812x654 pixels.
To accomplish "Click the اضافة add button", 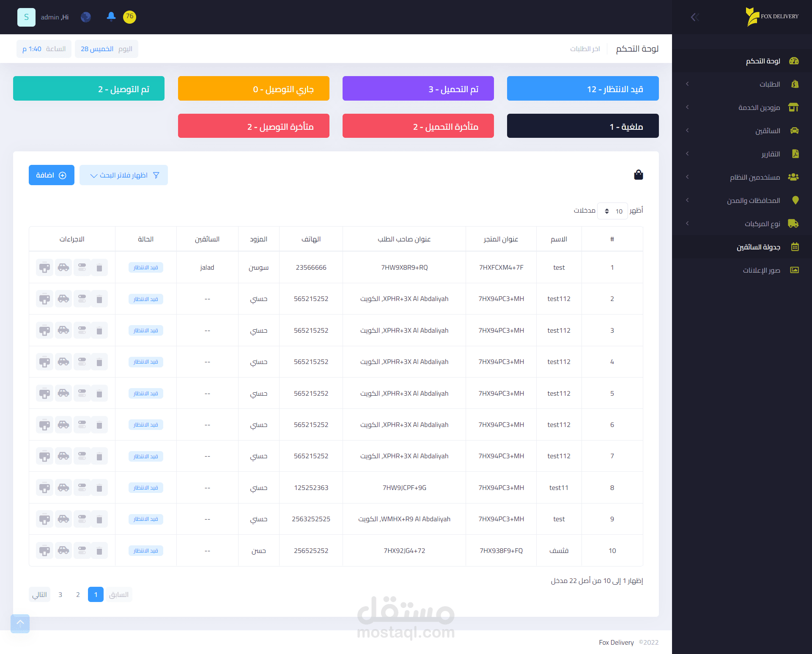I will pyautogui.click(x=51, y=175).
